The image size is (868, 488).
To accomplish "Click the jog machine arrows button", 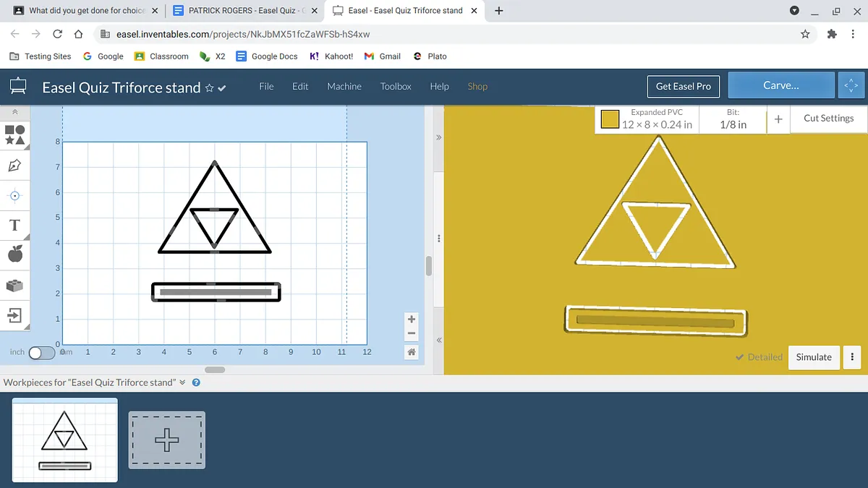I will (x=851, y=85).
